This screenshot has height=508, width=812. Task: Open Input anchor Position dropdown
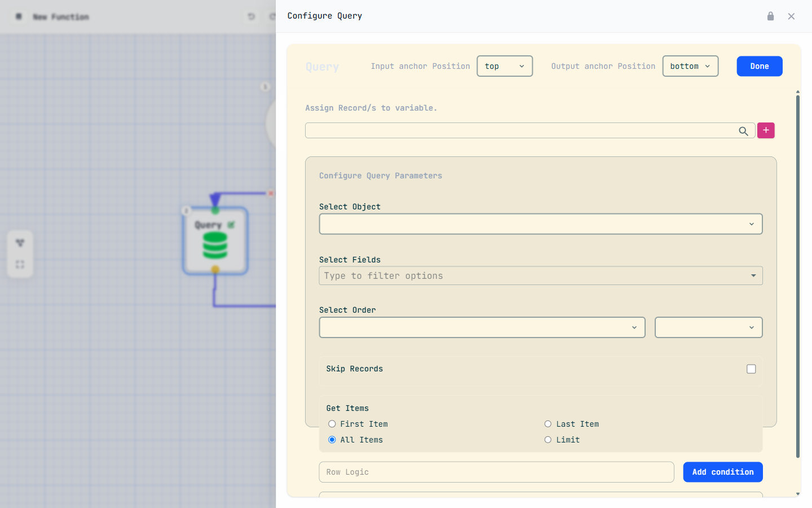pyautogui.click(x=505, y=66)
